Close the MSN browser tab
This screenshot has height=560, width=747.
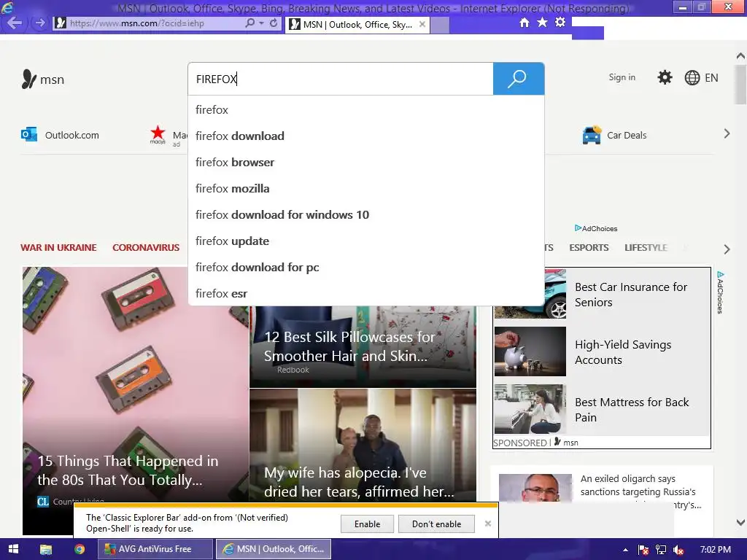point(422,24)
